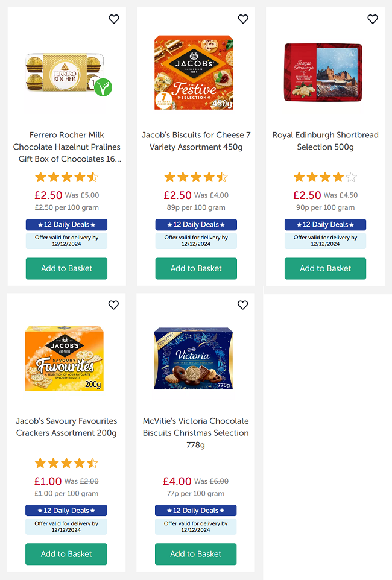
Task: Favourite McVitie's Victoria biscuits with heart icon
Action: [243, 305]
